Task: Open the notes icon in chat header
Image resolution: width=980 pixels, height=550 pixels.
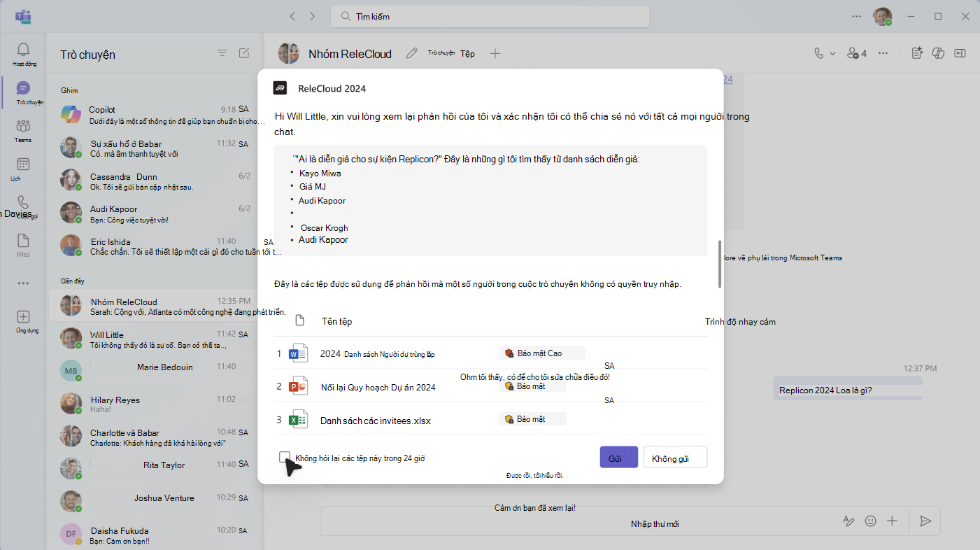Action: (x=918, y=53)
